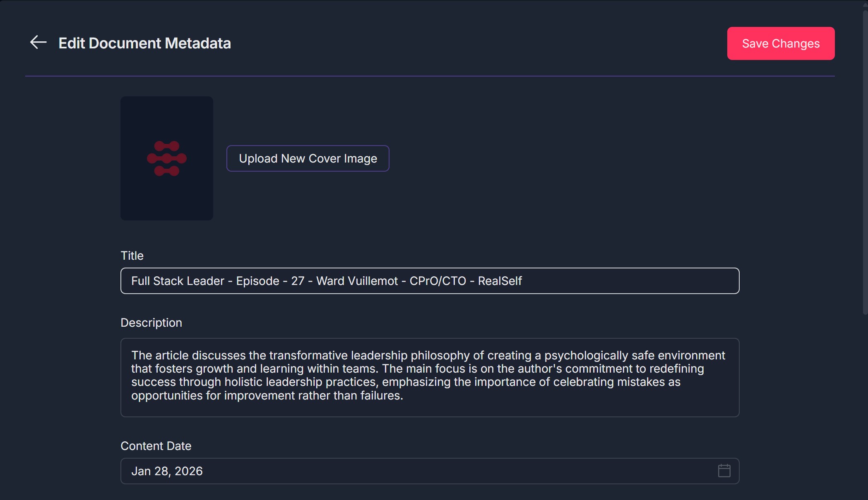Click the word psychologically in the description
The width and height of the screenshot is (868, 500).
coord(586,355)
